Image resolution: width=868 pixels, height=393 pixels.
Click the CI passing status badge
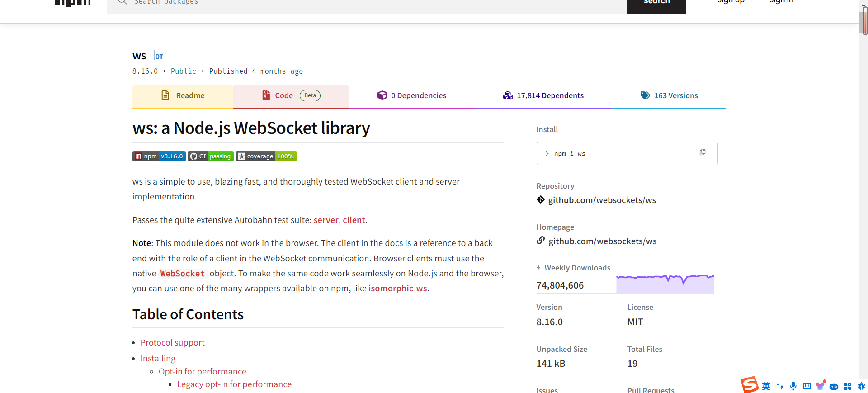pos(211,156)
